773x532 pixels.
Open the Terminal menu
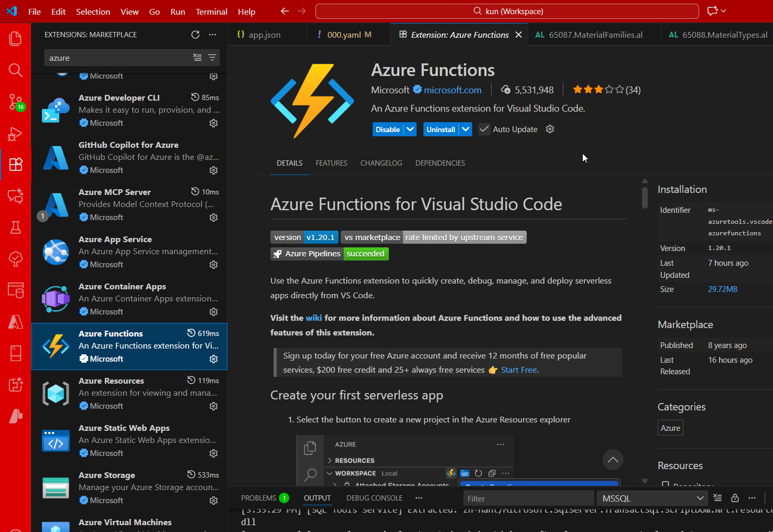pyautogui.click(x=212, y=12)
